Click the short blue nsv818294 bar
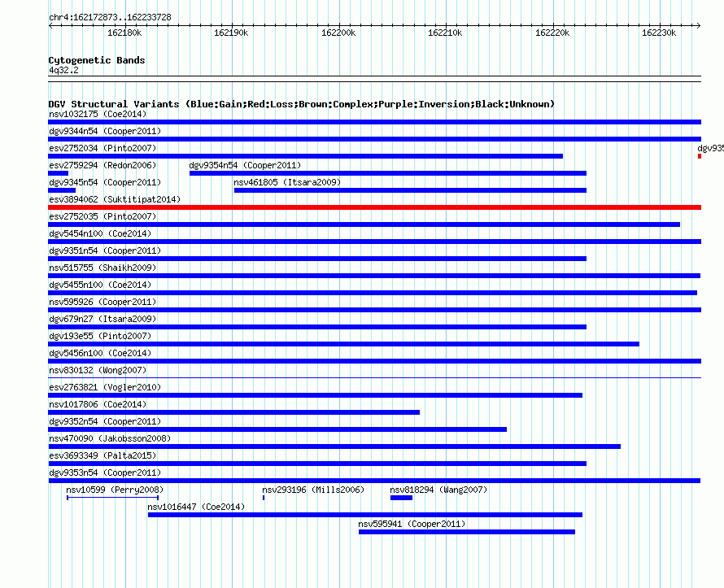724x588 pixels. pos(401,498)
